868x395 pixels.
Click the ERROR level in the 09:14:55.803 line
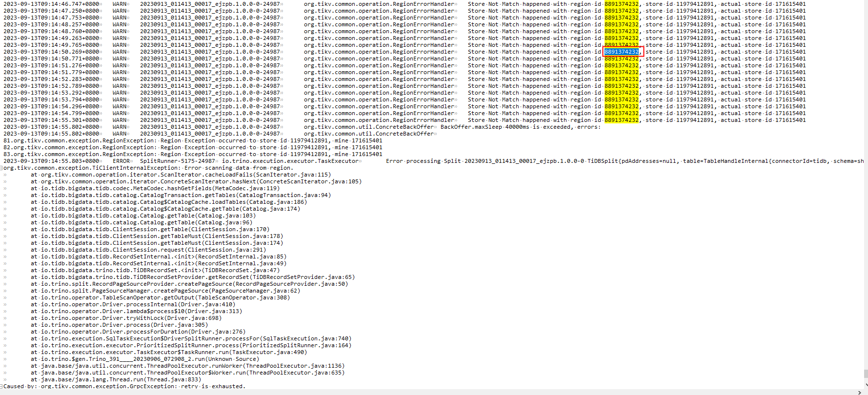click(x=121, y=161)
